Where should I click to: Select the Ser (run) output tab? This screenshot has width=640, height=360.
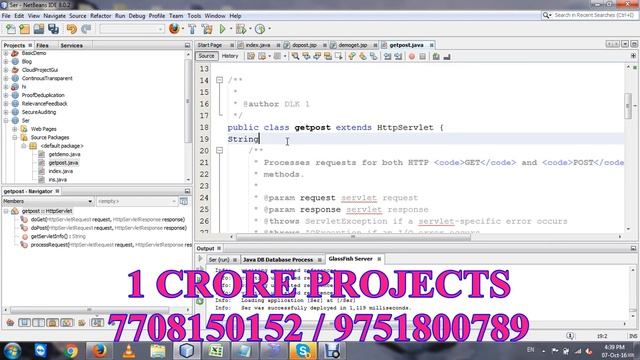click(219, 260)
